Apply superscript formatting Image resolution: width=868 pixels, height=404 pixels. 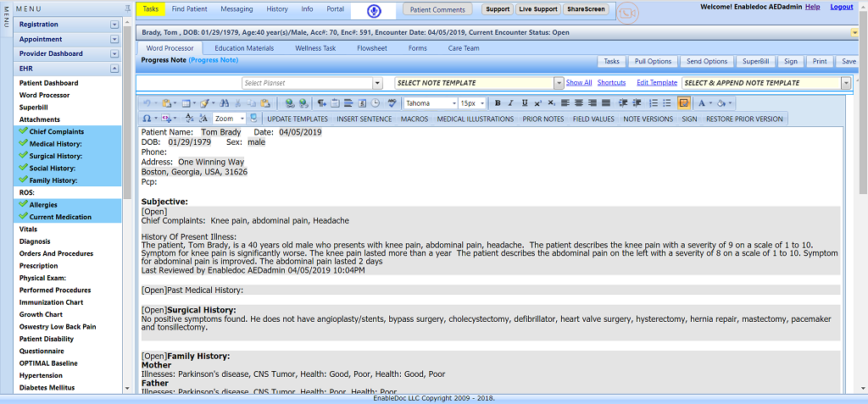point(538,103)
